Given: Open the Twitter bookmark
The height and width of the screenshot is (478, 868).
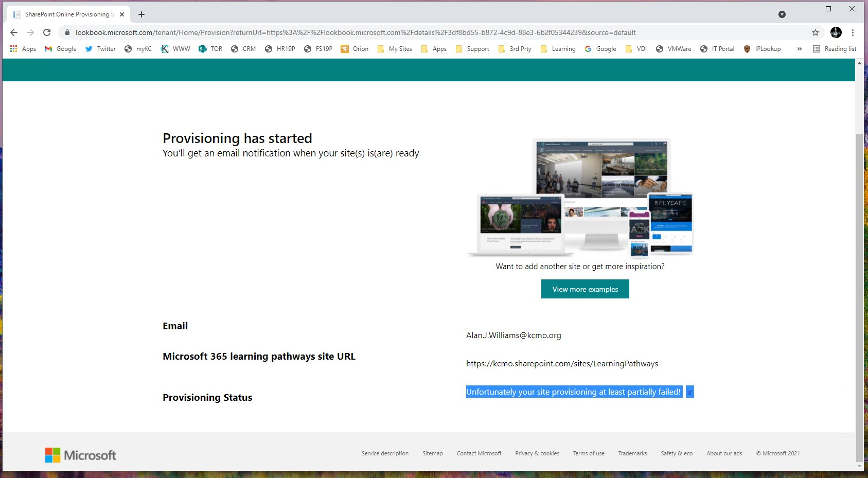Looking at the screenshot, I should pyautogui.click(x=100, y=48).
